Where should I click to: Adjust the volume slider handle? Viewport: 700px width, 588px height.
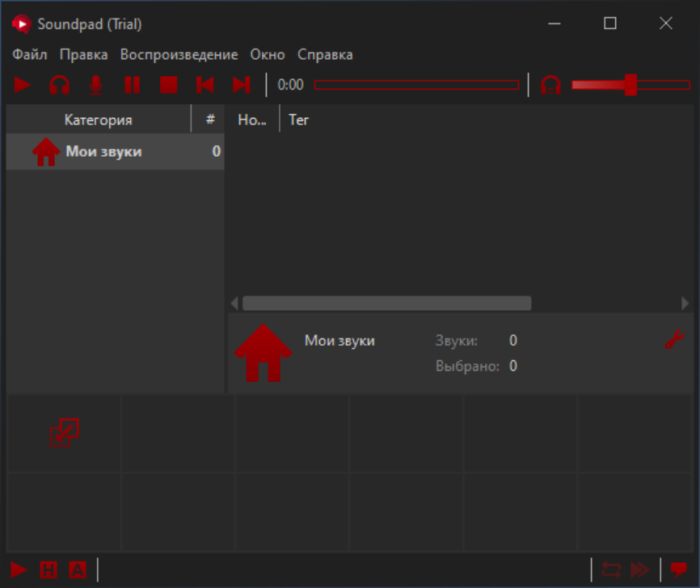tap(630, 85)
